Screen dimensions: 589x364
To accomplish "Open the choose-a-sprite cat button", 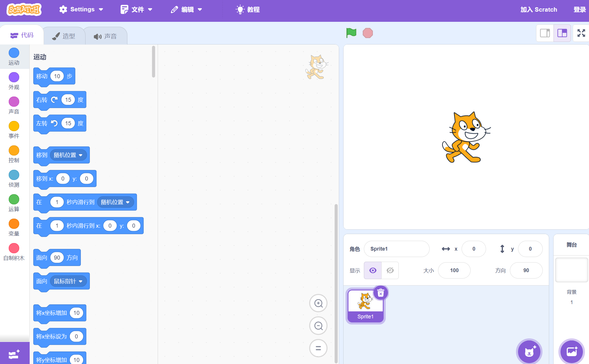I will point(529,351).
